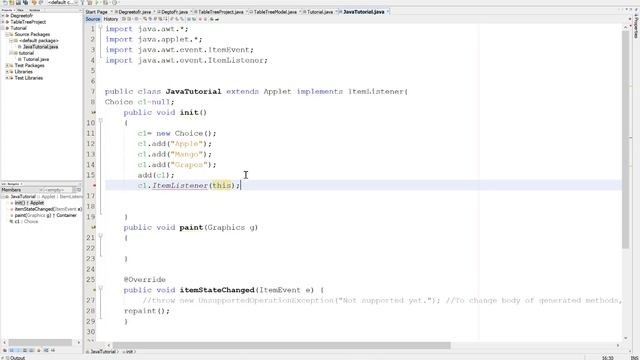Click the line c1.add("Mango");
This screenshot has height=360, width=640.
tap(175, 154)
